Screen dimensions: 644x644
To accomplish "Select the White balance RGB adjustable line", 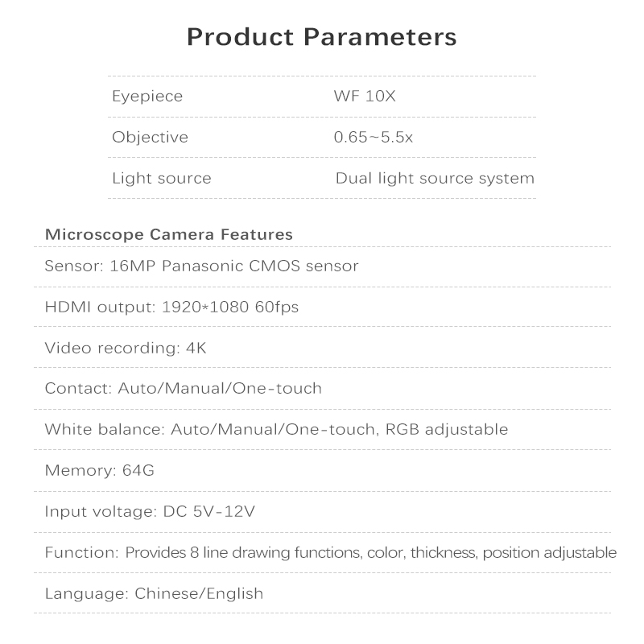I will [x=276, y=430].
